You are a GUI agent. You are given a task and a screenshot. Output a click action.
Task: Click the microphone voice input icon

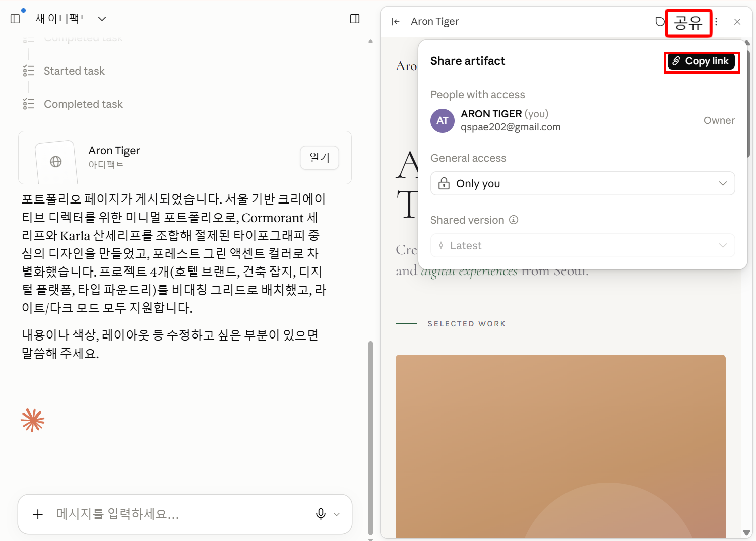click(x=321, y=514)
